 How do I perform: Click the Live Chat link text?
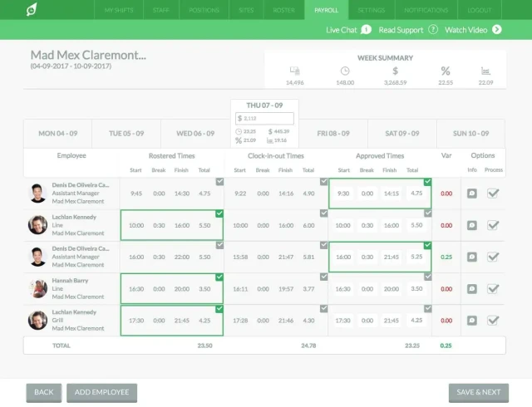(x=342, y=30)
